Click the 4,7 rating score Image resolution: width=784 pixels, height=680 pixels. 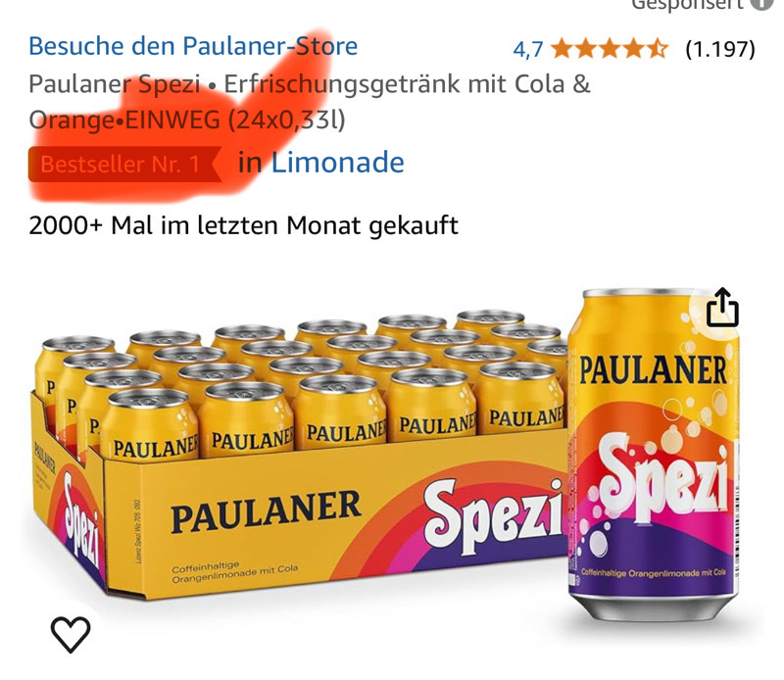pos(528,50)
